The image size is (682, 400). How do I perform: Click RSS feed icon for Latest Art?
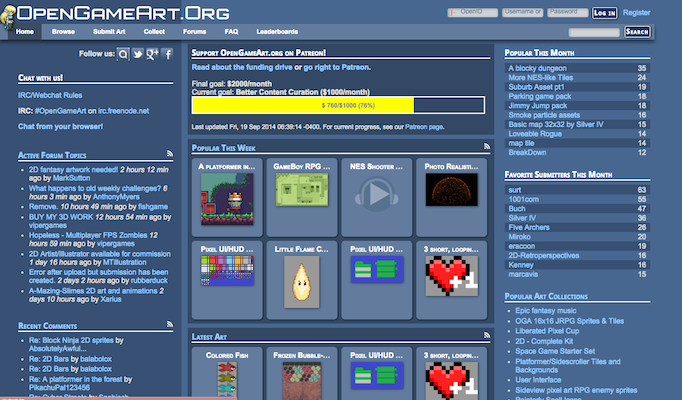[x=487, y=335]
